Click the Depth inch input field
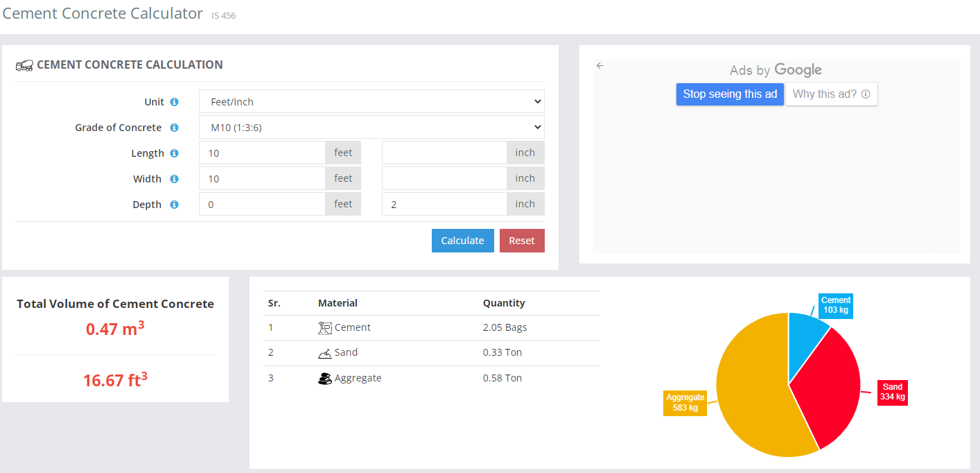This screenshot has height=473, width=980. click(x=444, y=204)
